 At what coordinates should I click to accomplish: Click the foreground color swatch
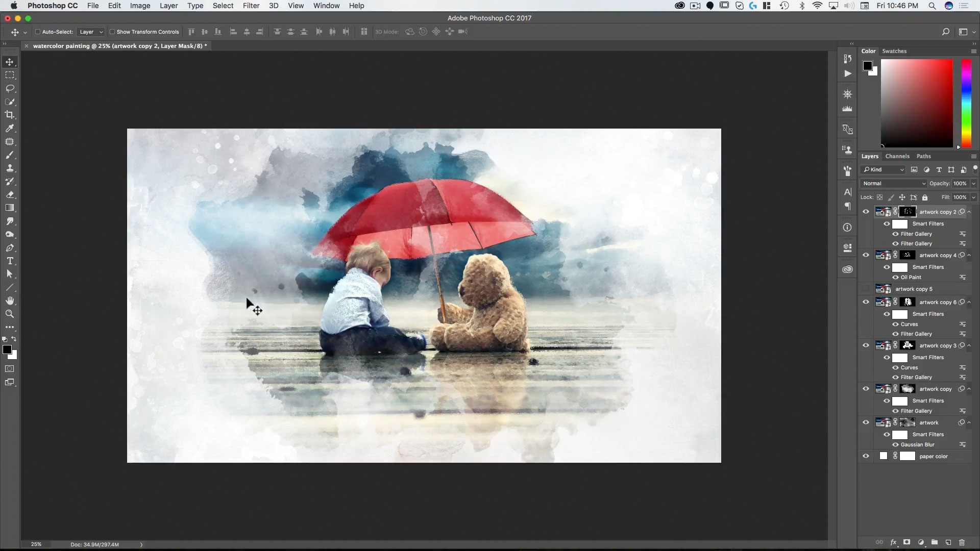pos(7,350)
